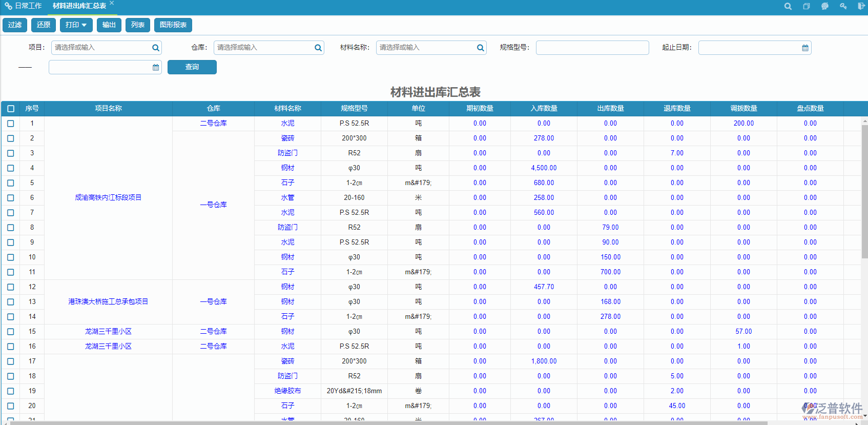Viewport: 868px width, 425px height.
Task: Click the search magnifier icon in top bar
Action: (788, 6)
